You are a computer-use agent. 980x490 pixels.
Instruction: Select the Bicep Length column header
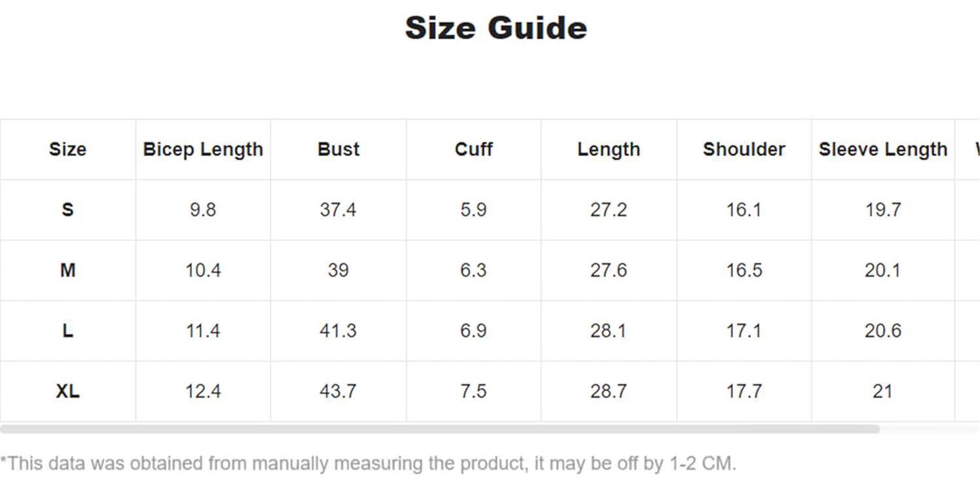[x=203, y=149]
